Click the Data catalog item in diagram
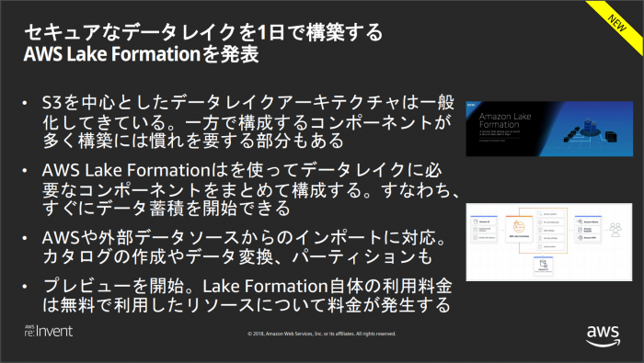The image size is (644, 363). 550,231
